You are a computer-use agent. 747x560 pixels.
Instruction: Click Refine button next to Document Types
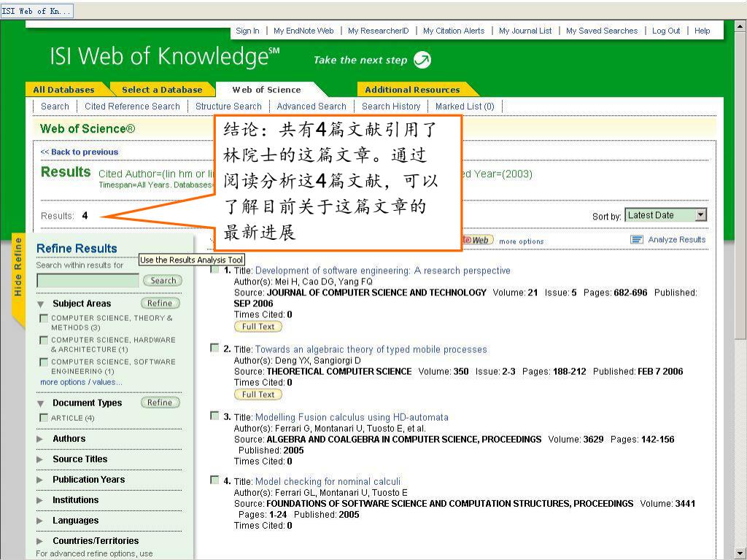tap(160, 402)
